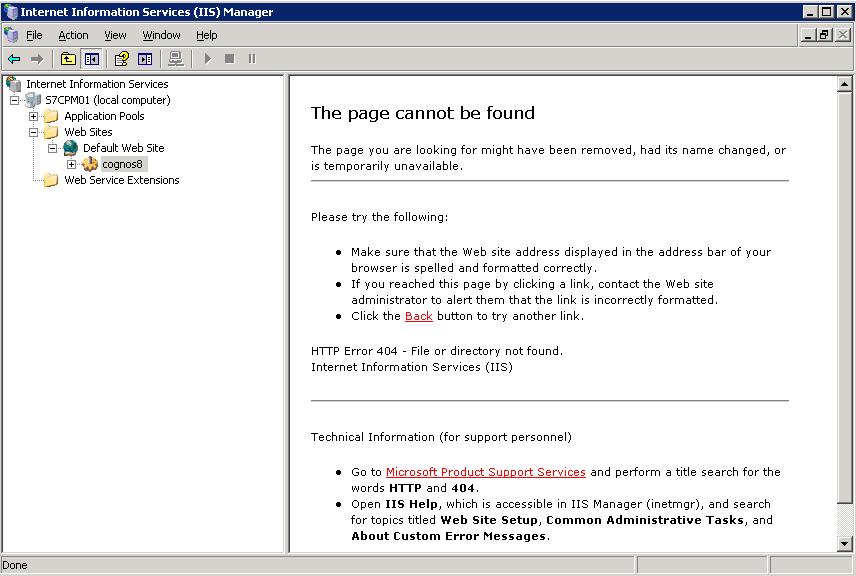Select the Web Service Extensions folder
Image resolution: width=856 pixels, height=576 pixels.
click(121, 180)
